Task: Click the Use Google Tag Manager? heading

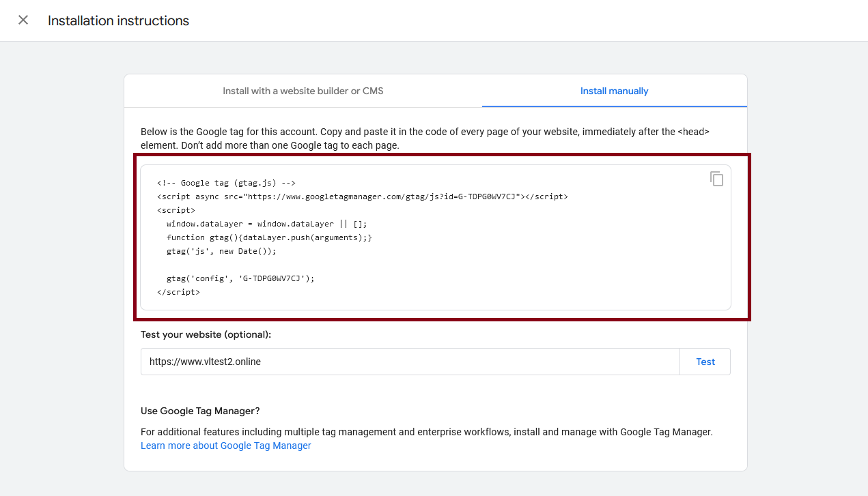Action: pos(200,411)
